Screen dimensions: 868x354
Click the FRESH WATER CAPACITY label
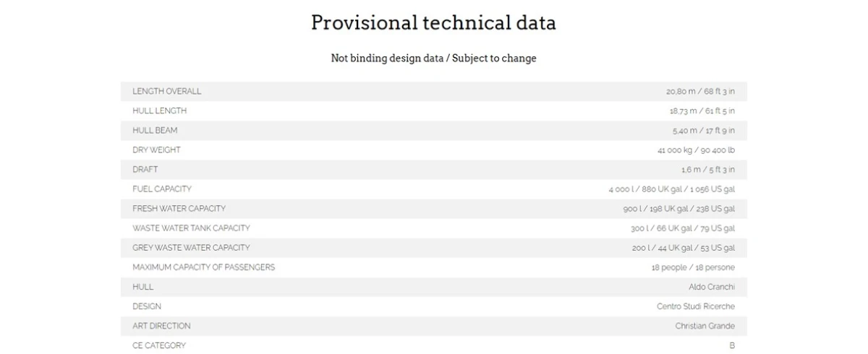[x=179, y=209]
